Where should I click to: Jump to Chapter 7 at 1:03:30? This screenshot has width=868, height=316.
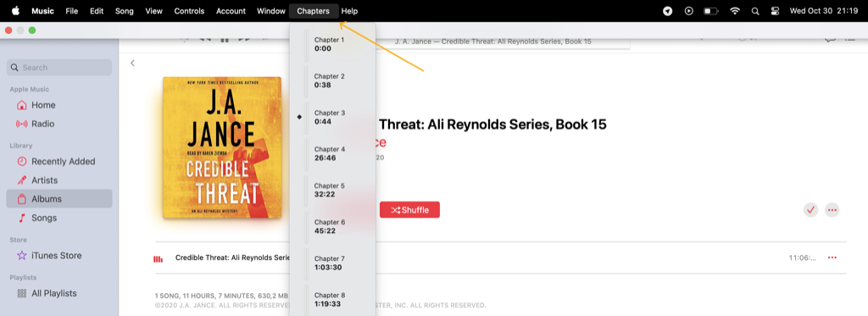[x=332, y=263]
